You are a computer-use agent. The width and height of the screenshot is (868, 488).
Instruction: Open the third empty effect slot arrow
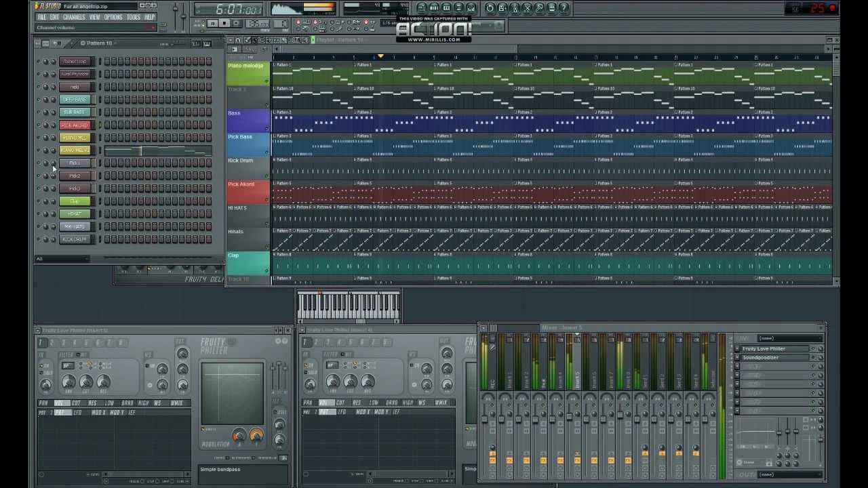[x=737, y=366]
